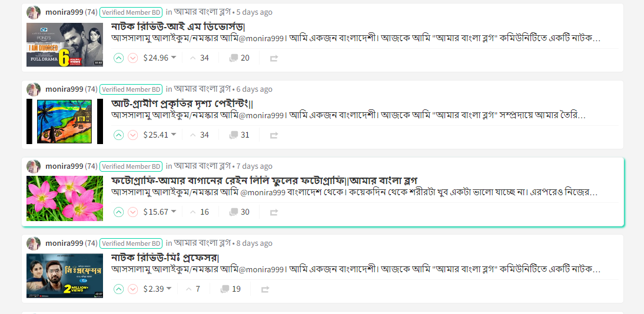This screenshot has width=644, height=314.
Task: Click Verified Member BD badge on the 7 days ago post
Action: (131, 166)
